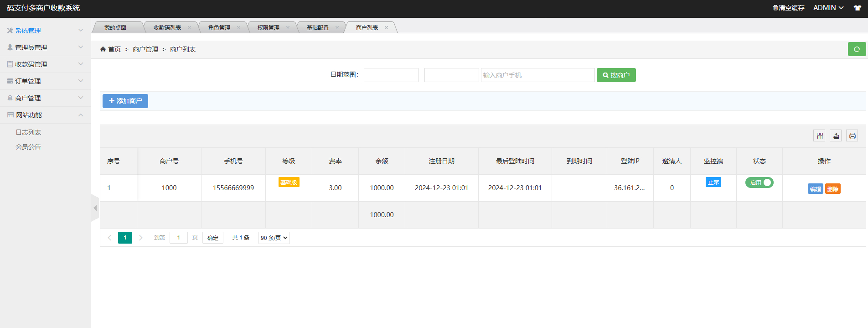Screen dimensions: 868x328
Task: Click the 输入商户手机 search field
Action: pyautogui.click(x=537, y=75)
